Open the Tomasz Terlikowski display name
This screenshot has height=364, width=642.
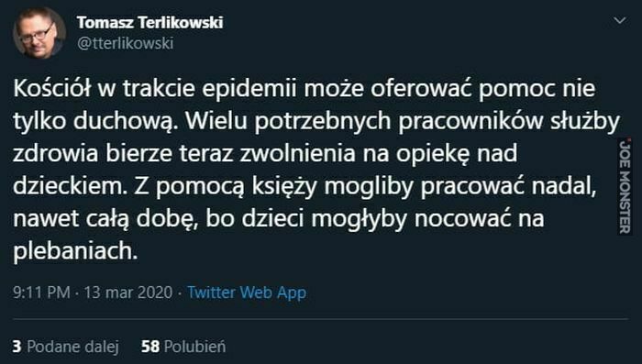pos(149,22)
